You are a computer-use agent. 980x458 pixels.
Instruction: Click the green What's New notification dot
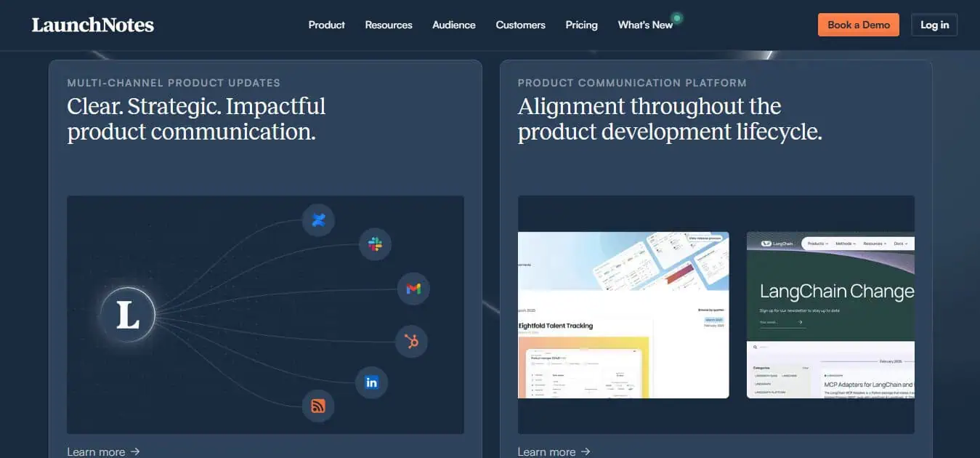(677, 17)
